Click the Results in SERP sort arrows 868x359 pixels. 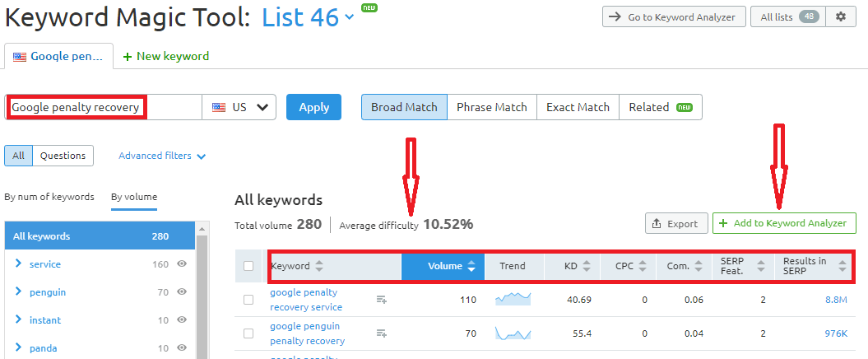842,266
